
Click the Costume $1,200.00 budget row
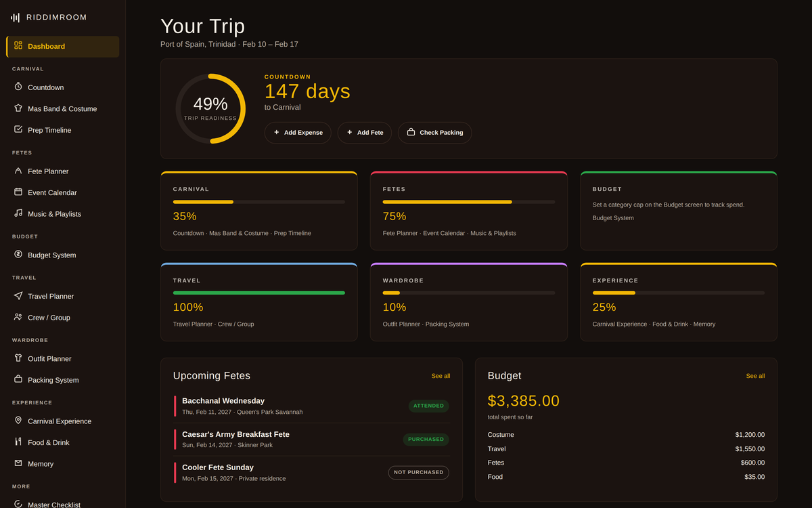626,435
